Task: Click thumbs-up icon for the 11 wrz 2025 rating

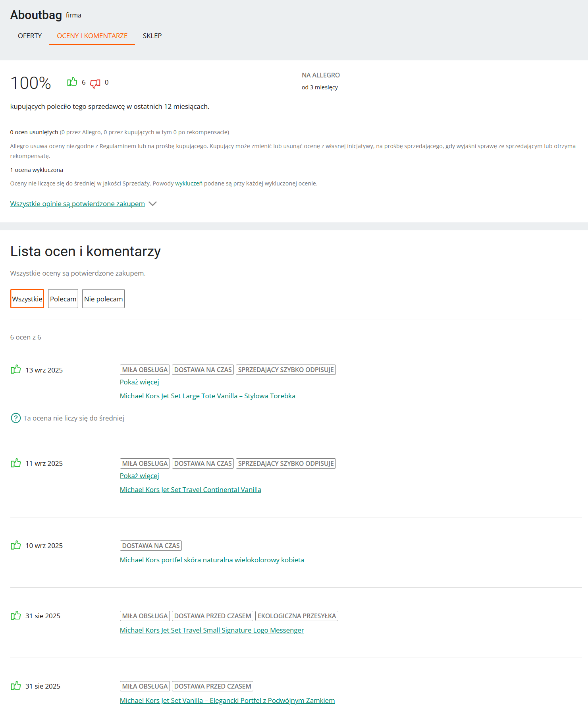Action: pyautogui.click(x=16, y=463)
